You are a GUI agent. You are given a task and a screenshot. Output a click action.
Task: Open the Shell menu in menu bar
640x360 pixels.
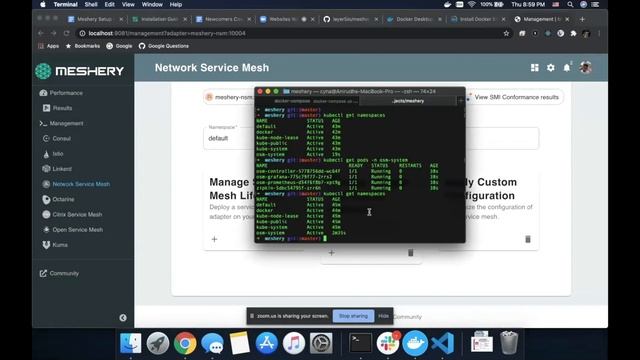pyautogui.click(x=91, y=4)
